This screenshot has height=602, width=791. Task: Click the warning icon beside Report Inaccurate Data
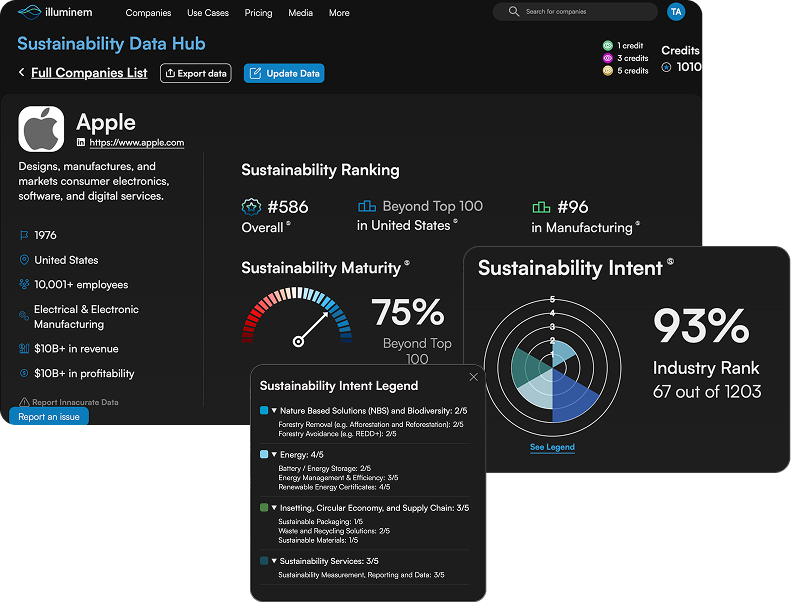coord(24,402)
